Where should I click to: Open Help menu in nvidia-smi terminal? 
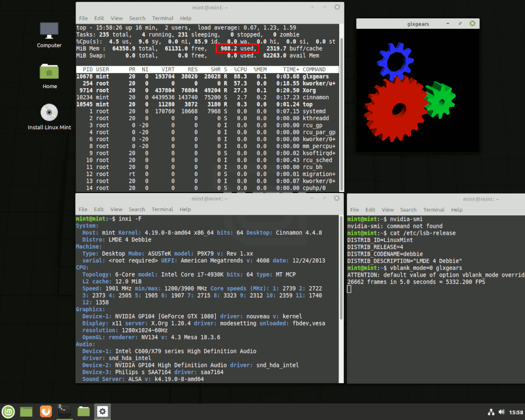click(457, 209)
